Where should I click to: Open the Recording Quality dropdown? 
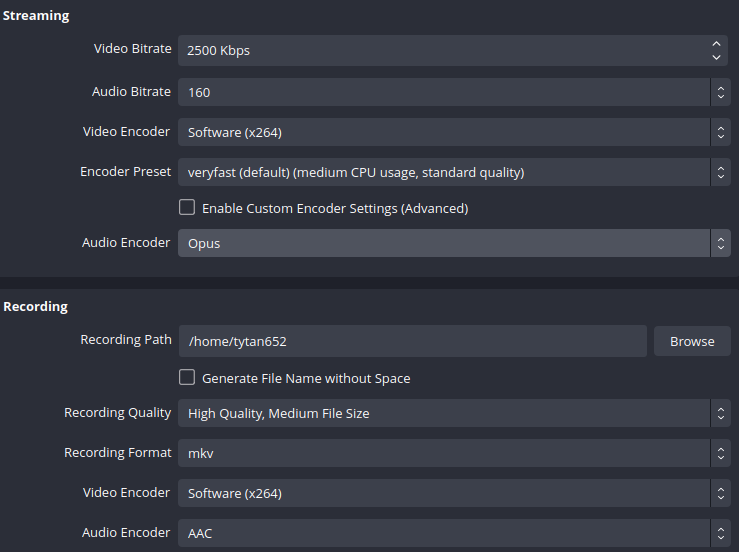coord(454,413)
